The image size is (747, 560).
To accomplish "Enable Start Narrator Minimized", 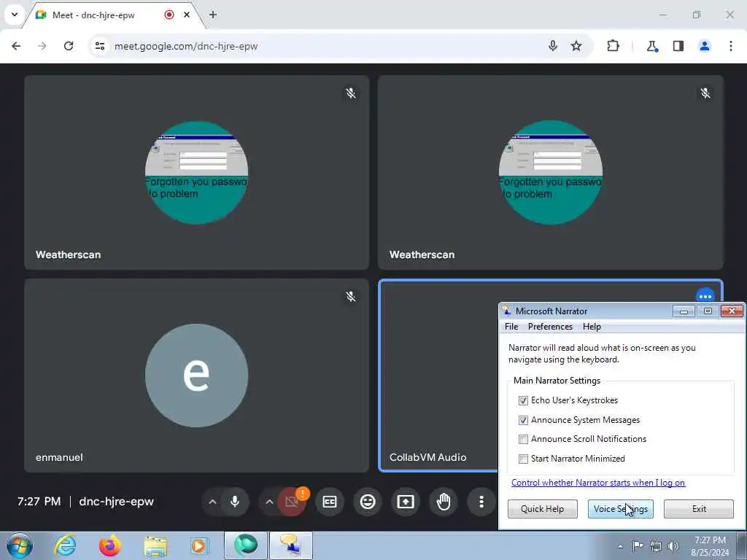I will pos(523,459).
